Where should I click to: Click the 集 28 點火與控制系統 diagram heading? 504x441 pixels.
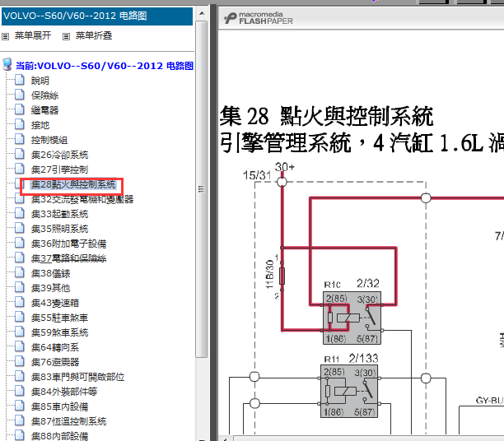[327, 116]
